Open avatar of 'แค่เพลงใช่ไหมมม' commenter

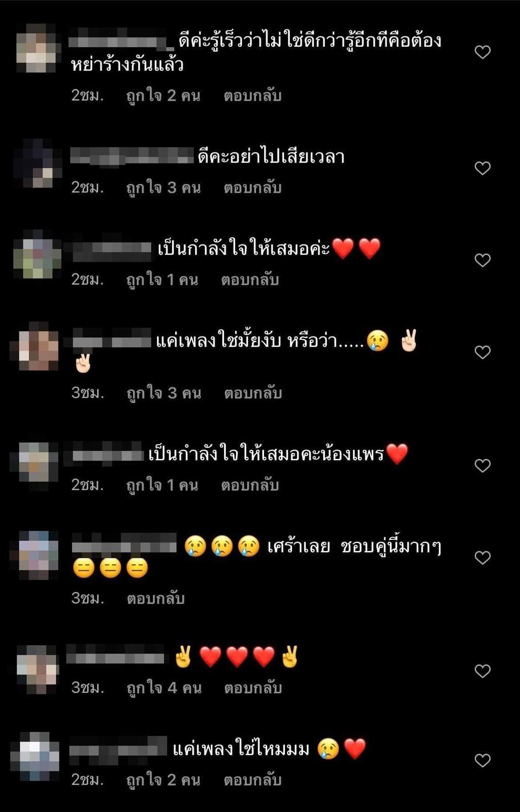(x=35, y=756)
